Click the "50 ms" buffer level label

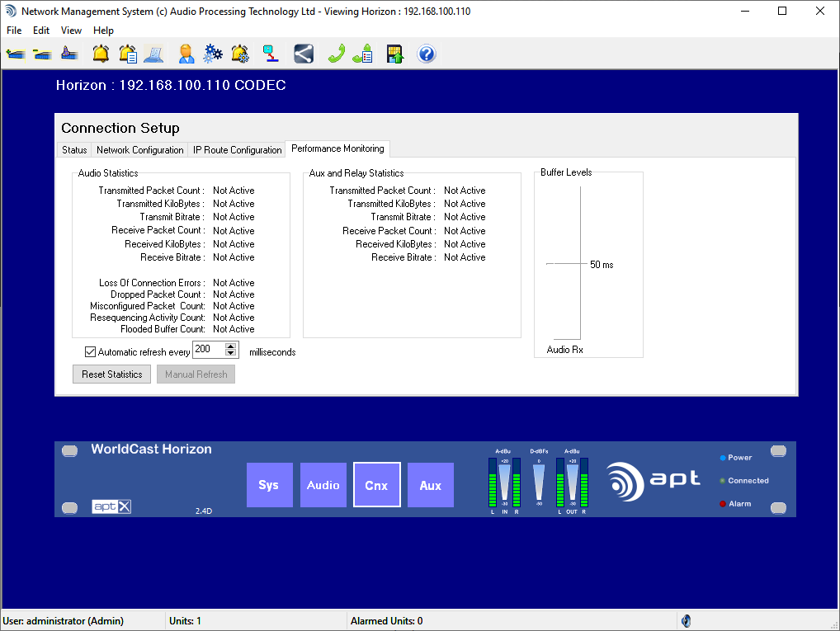[x=602, y=265]
